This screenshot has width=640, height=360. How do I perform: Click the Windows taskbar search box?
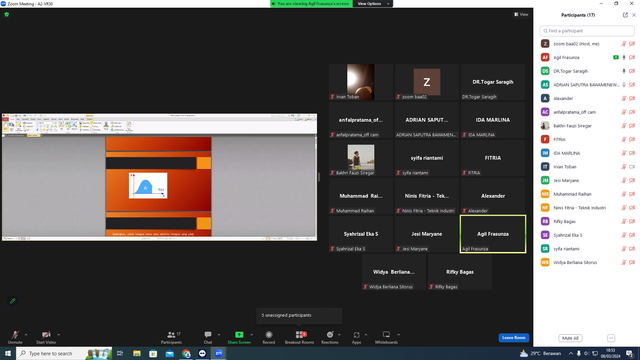(x=64, y=353)
